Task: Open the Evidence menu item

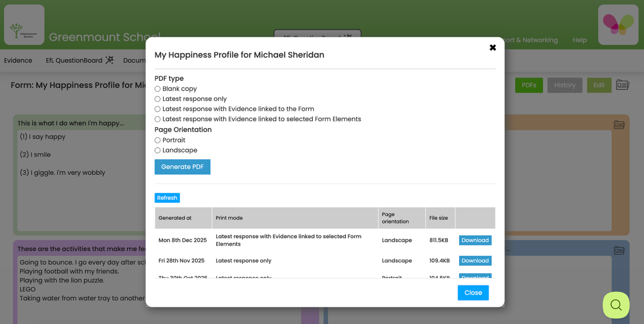Action: pos(18,60)
